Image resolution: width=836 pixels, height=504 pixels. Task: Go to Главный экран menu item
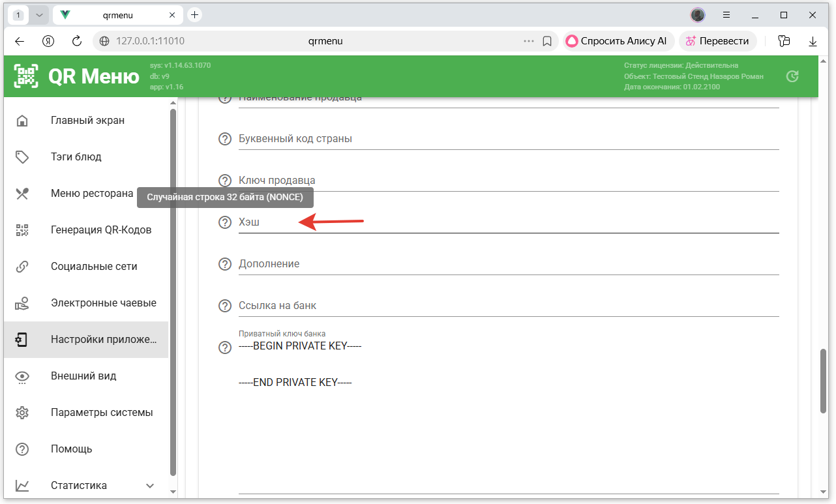point(87,121)
